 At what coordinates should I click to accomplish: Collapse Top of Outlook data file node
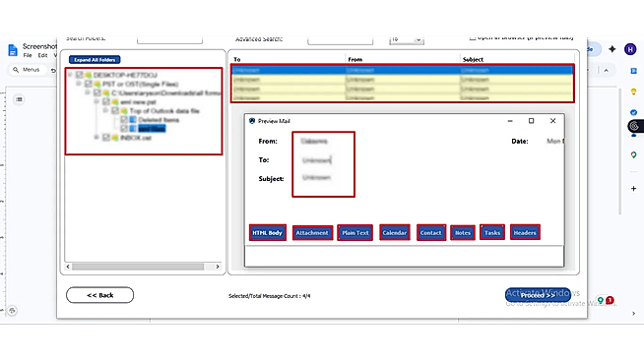(105, 111)
